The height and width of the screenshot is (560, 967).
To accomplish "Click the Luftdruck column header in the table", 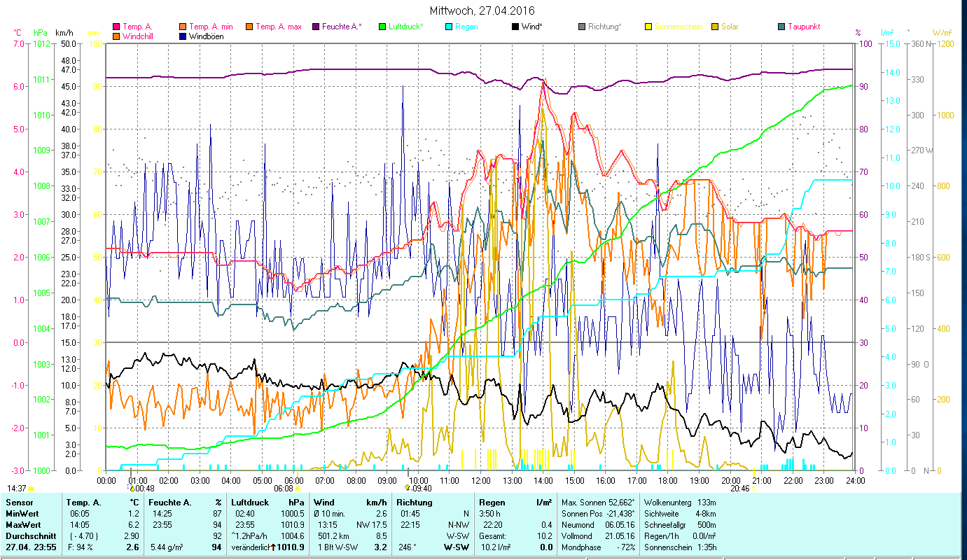I will 251,503.
